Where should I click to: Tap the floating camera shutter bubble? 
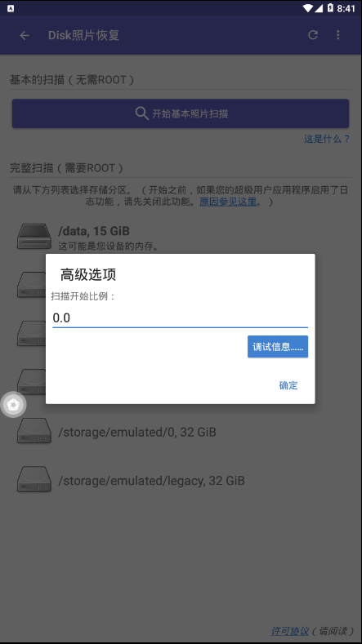[x=13, y=405]
